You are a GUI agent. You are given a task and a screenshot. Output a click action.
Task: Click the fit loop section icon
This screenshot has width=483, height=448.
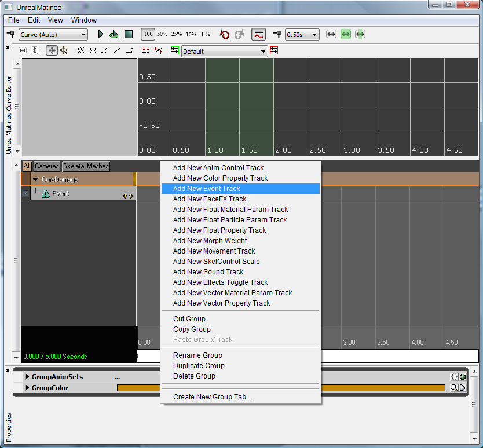point(360,34)
